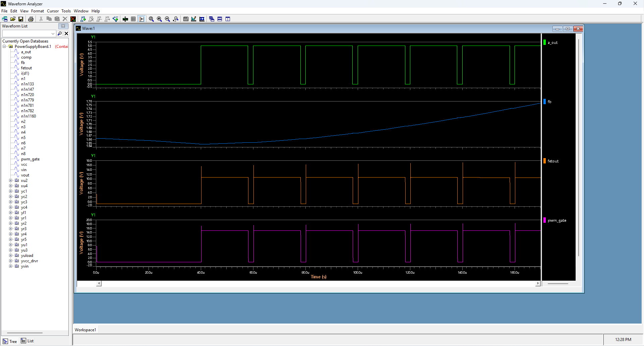Expand the yvcc_drvr tree node

click(10, 261)
